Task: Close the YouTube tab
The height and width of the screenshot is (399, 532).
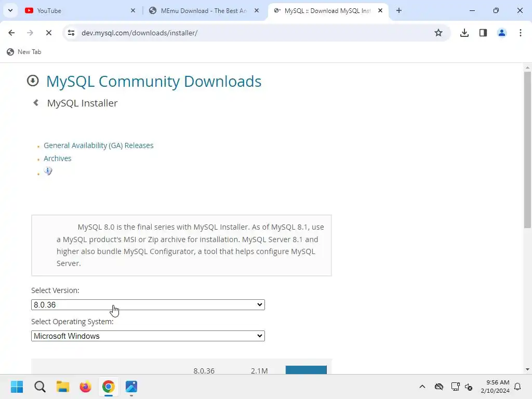Action: pyautogui.click(x=133, y=10)
